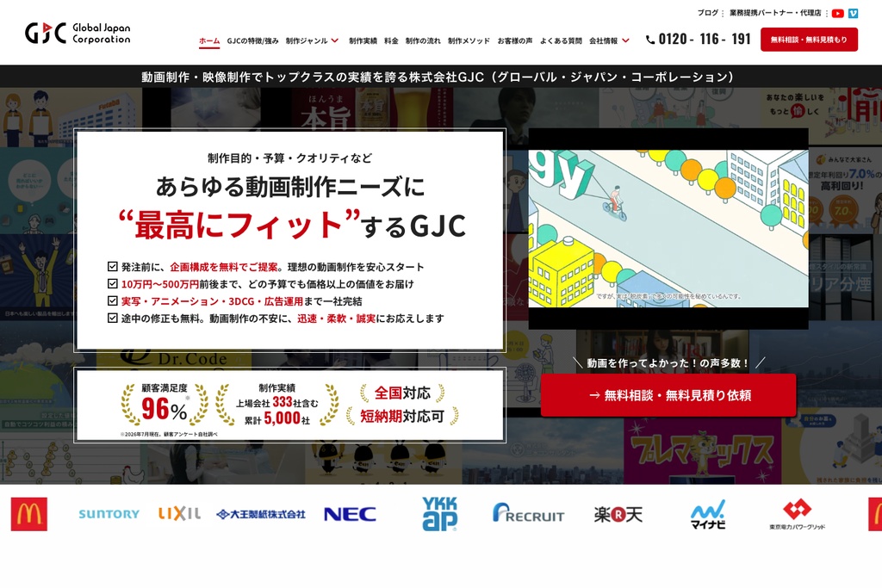The height and width of the screenshot is (588, 882).
Task: Click the 10万円〜500万円 budget line
Action: pos(261,284)
